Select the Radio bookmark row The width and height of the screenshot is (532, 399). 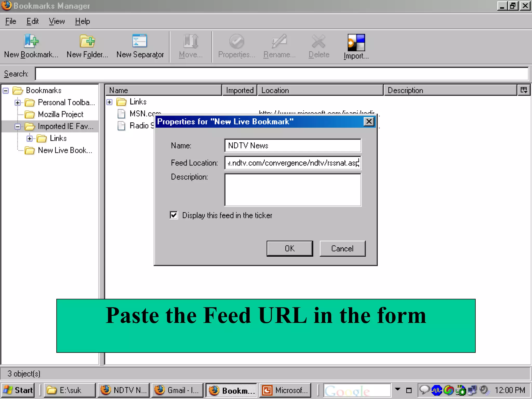pos(135,125)
